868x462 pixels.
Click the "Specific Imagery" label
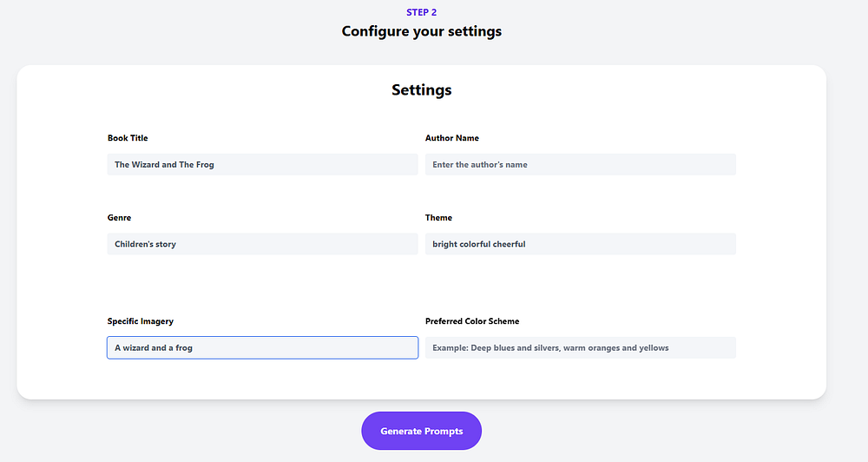click(x=141, y=321)
